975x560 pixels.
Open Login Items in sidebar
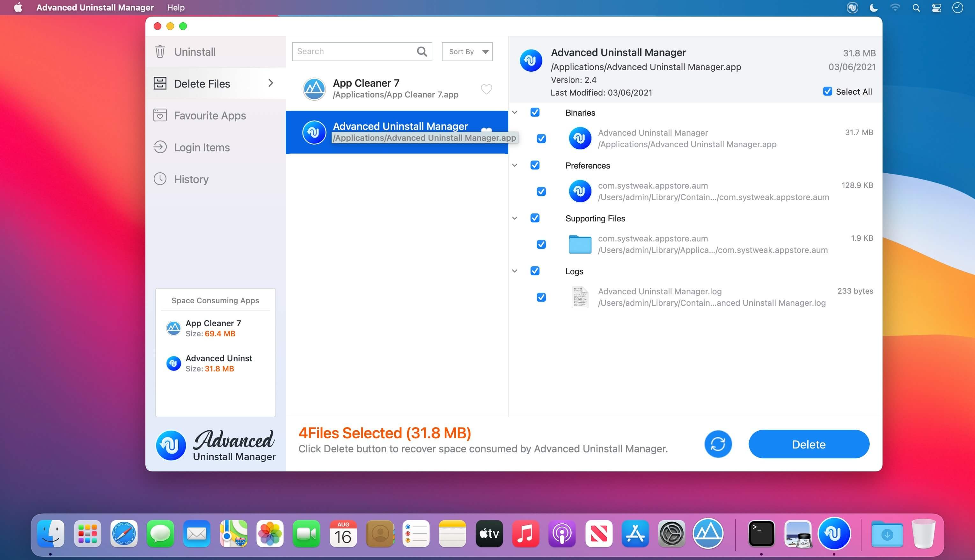[x=201, y=147]
